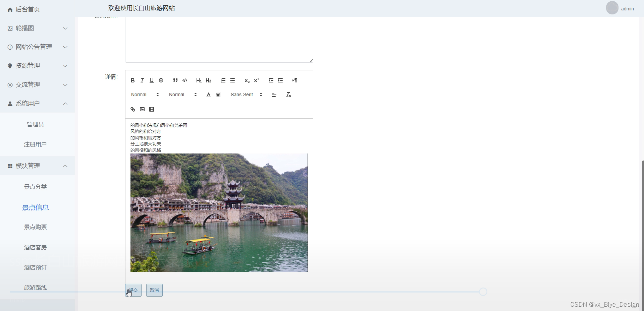Insert a blockquote in editor

pos(175,80)
